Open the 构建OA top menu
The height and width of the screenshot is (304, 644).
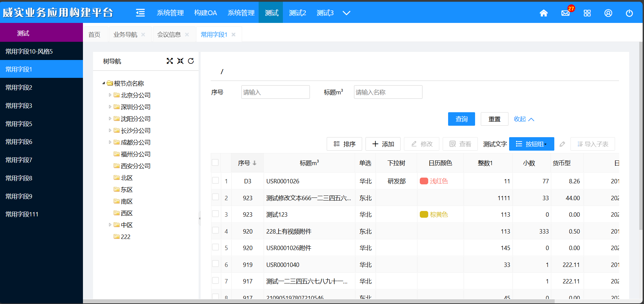coord(205,13)
